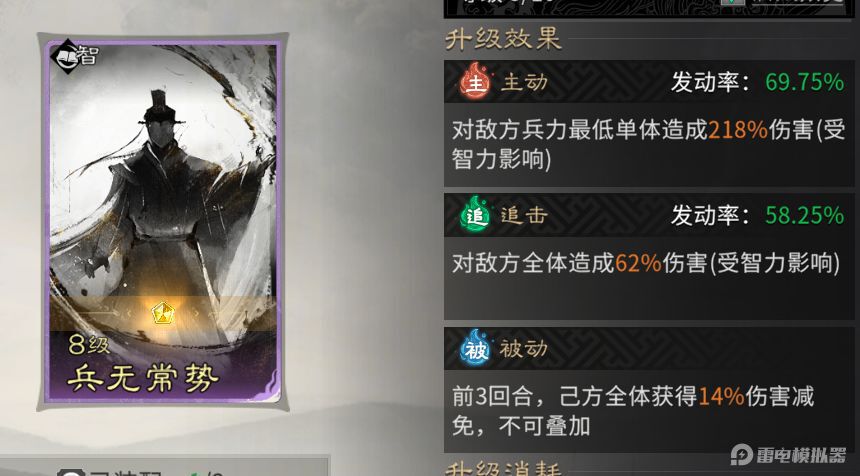The image size is (860, 476).
Task: Click the green 追击 flame icon
Action: tap(474, 214)
